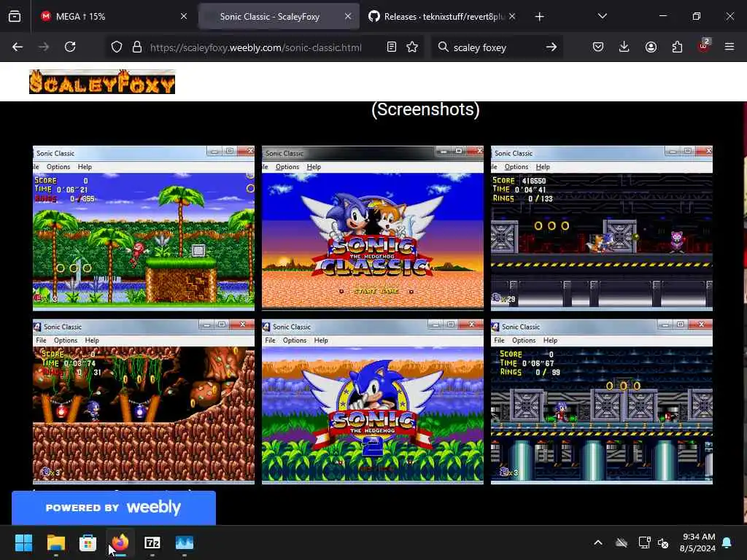747x560 pixels.
Task: Submit the search with the arrow button
Action: tap(551, 47)
